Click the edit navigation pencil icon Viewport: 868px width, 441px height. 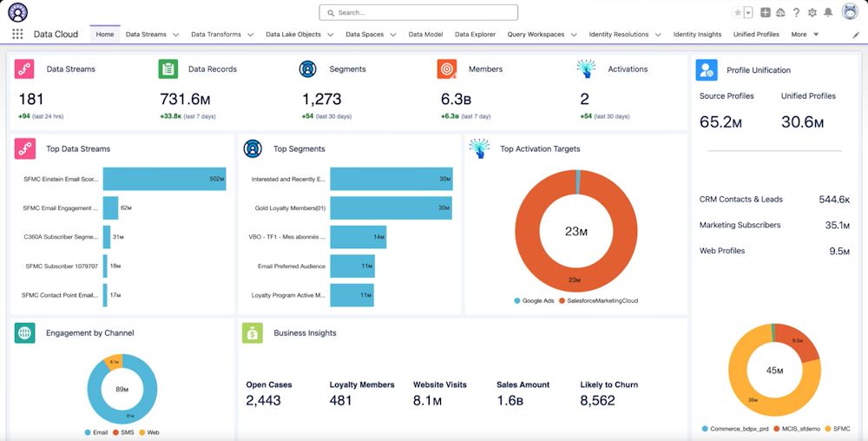[x=856, y=35]
